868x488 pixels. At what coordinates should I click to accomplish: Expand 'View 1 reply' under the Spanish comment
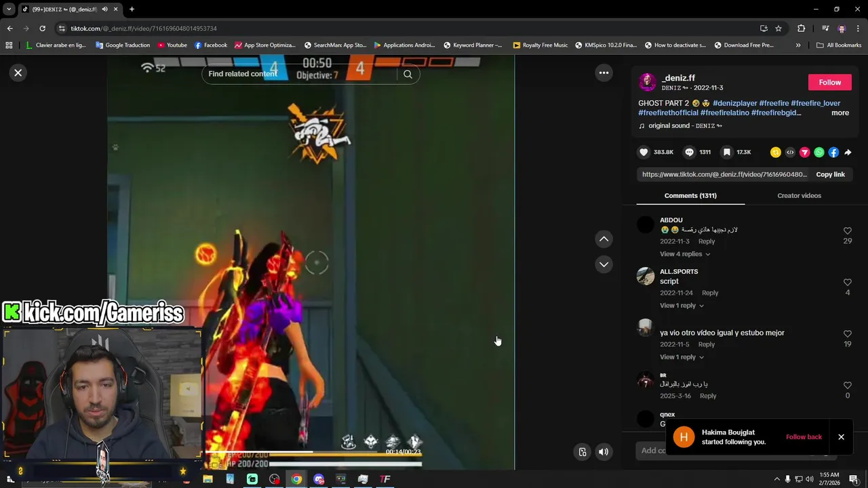(x=682, y=357)
